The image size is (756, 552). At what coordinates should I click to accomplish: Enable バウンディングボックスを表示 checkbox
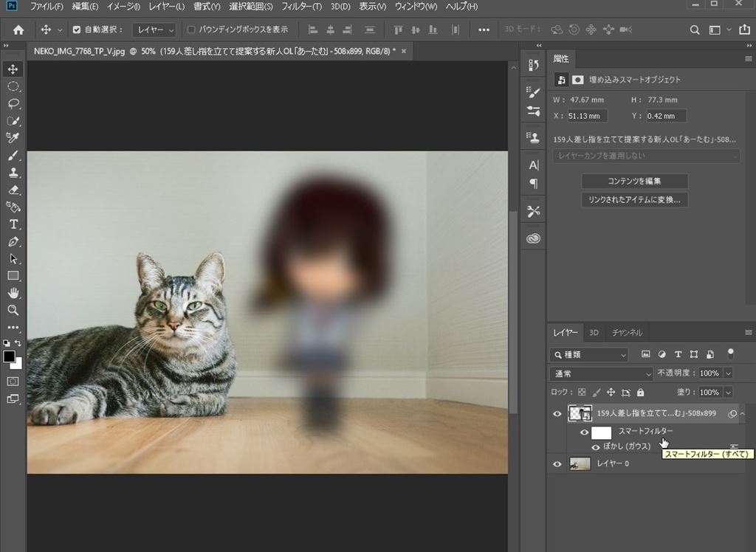click(192, 30)
